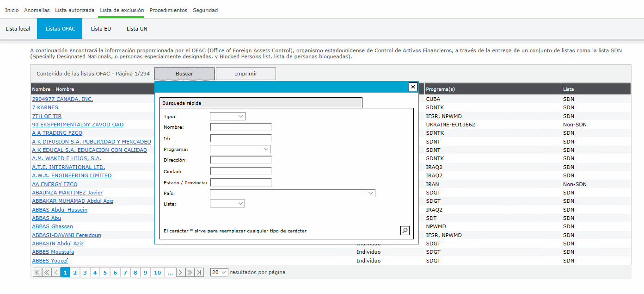Open the País dropdown list
Screen dimensions: 644x294
[x=292, y=193]
